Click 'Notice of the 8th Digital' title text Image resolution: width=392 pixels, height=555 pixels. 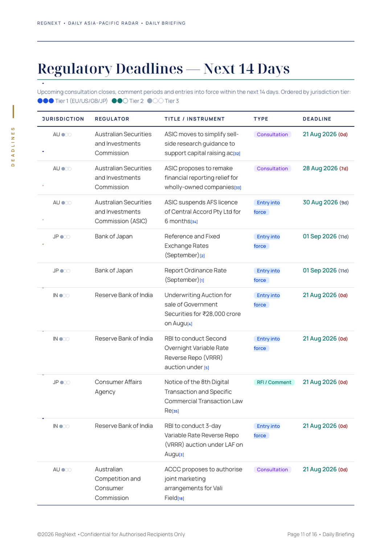[197, 382]
